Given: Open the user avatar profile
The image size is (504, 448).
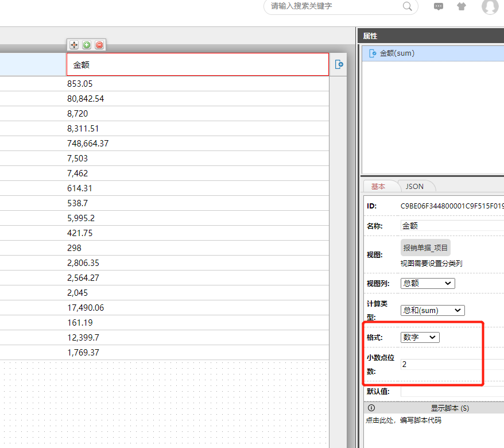Looking at the screenshot, I should point(490,6).
